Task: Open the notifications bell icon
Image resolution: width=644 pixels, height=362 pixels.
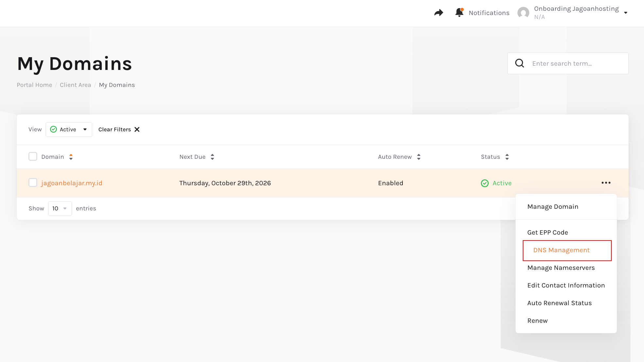Action: [459, 12]
